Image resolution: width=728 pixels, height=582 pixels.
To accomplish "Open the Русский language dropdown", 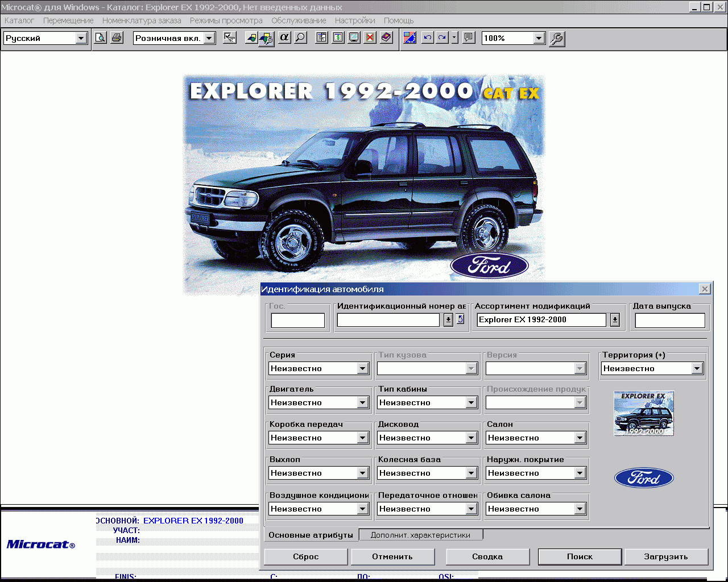I will (x=81, y=38).
